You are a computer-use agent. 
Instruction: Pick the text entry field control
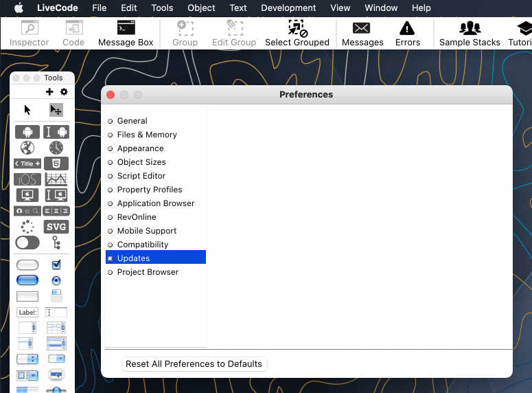click(x=56, y=312)
